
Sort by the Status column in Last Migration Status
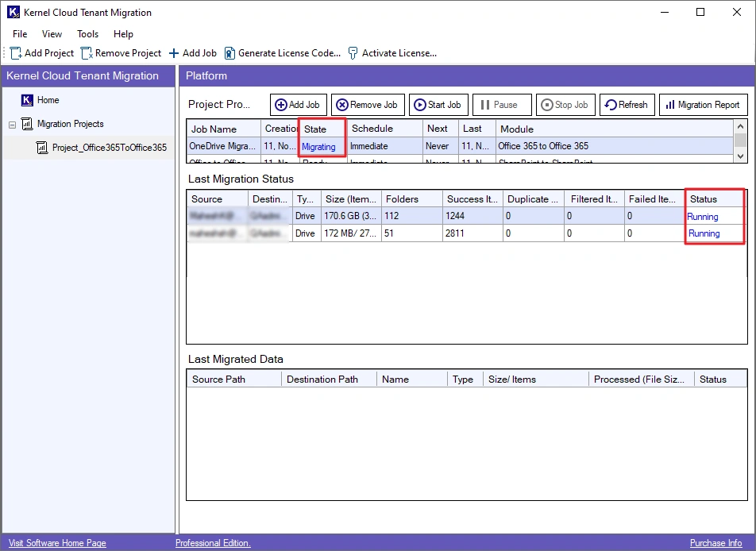(703, 199)
